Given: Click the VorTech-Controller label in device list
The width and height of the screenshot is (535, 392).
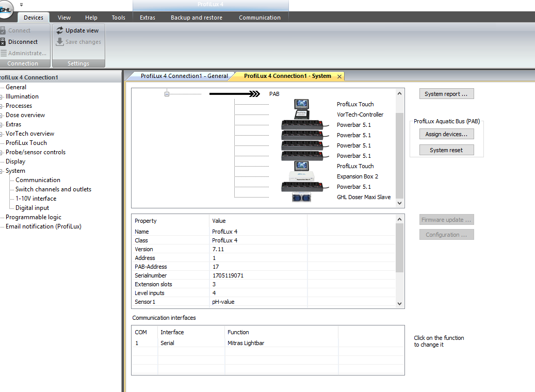Looking at the screenshot, I should 360,115.
